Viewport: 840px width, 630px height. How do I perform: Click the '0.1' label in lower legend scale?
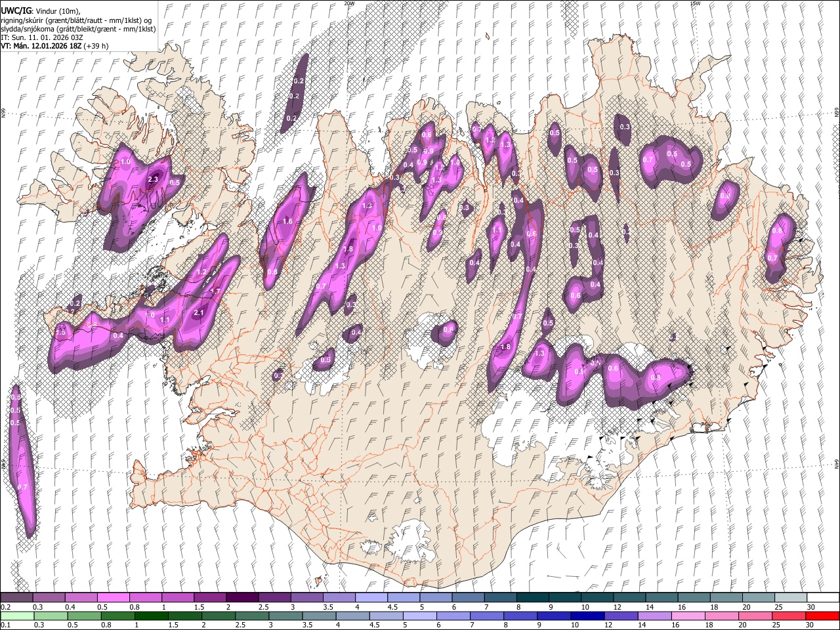(5, 625)
